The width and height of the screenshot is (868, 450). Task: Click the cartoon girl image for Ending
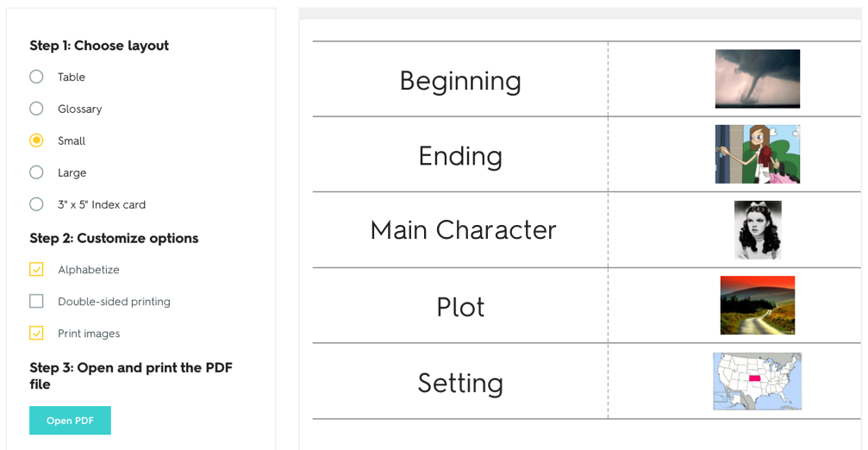[758, 153]
